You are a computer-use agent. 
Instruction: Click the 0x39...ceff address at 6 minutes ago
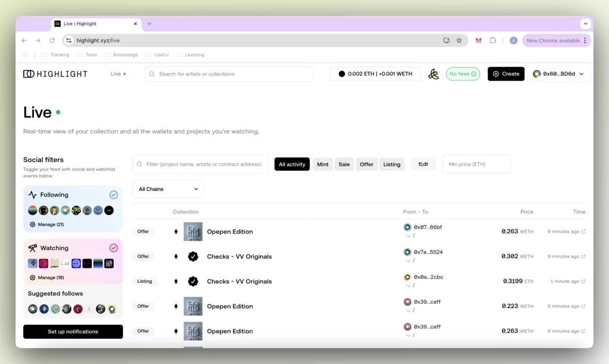(x=427, y=302)
